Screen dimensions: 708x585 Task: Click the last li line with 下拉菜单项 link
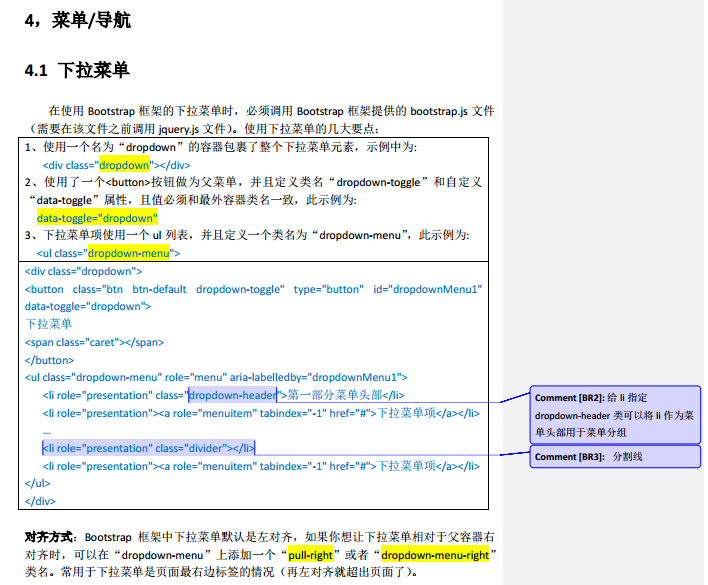pos(261,466)
